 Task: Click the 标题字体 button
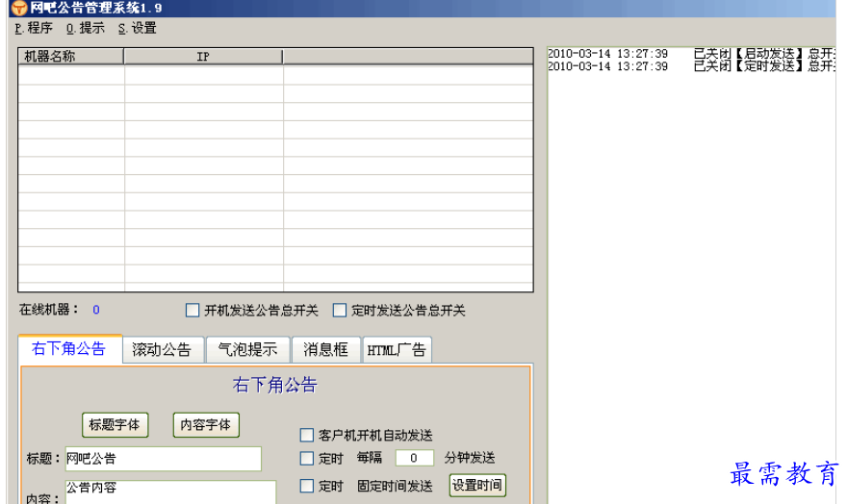coord(115,425)
